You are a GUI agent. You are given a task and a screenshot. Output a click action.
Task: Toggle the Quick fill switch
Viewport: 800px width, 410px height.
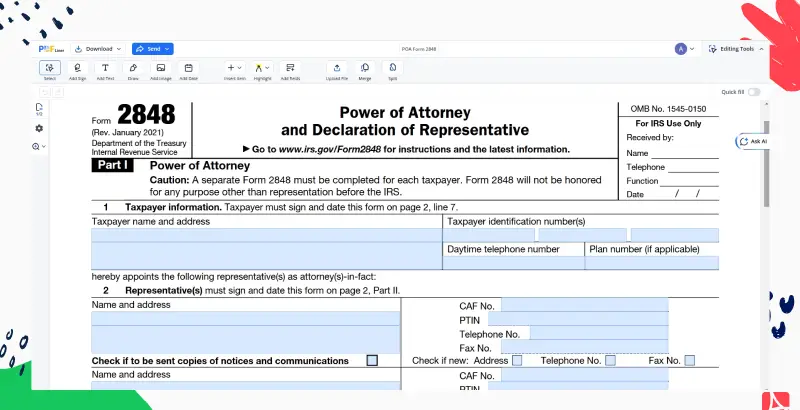(x=754, y=92)
